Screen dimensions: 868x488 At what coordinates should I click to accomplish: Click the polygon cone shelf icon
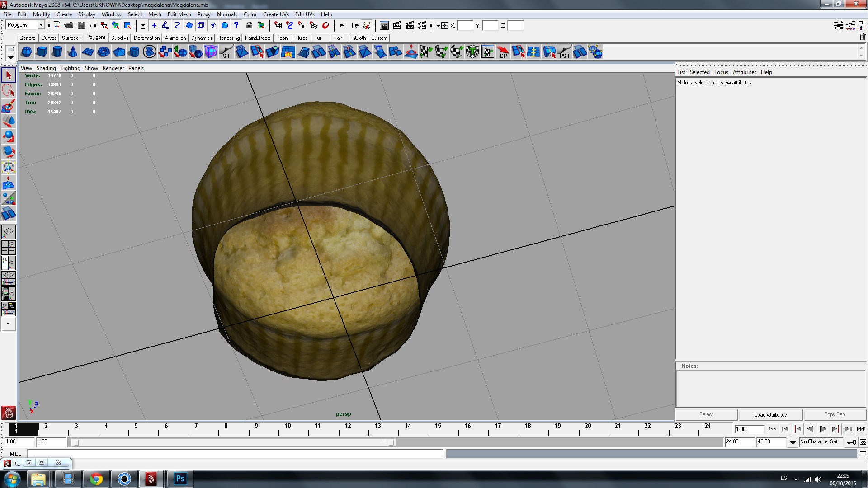[x=72, y=52]
